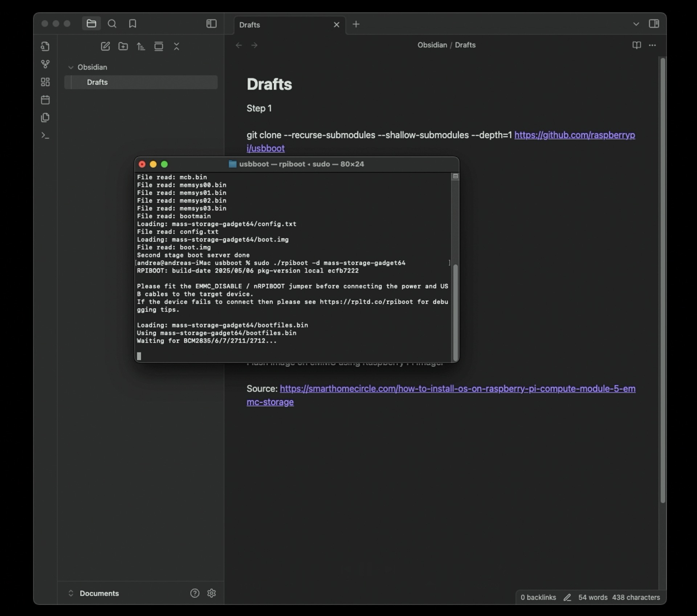Viewport: 697px width, 616px height.
Task: Toggle the right sidebar
Action: [x=654, y=24]
